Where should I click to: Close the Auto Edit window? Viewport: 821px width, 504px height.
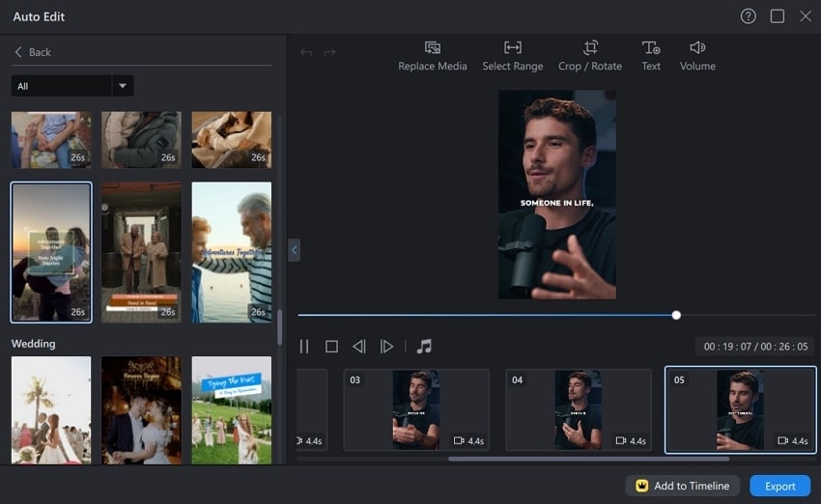tap(806, 16)
